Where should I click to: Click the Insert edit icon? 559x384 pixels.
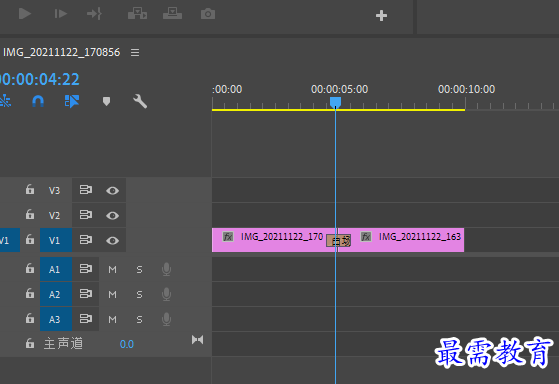[x=137, y=14]
